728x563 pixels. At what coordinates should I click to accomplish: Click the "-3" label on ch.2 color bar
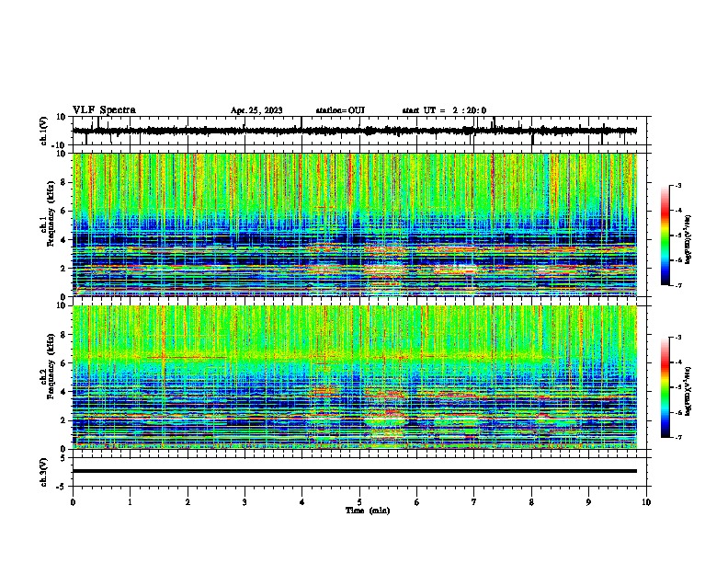pyautogui.click(x=678, y=338)
